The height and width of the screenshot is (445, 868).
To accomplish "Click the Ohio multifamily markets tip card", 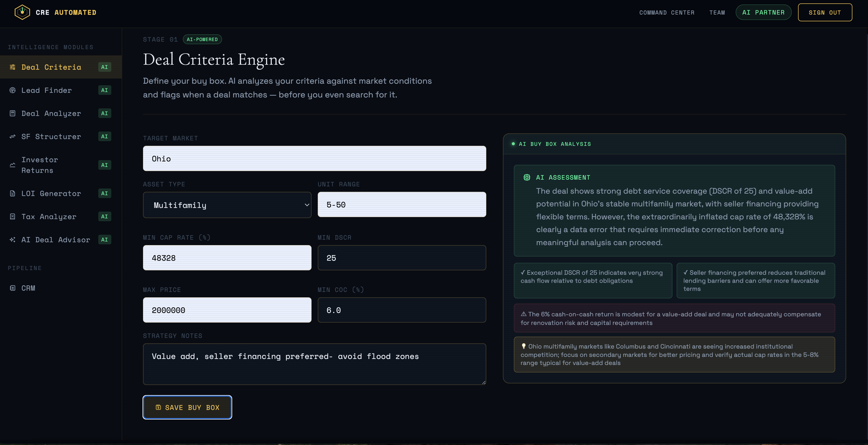I will [674, 354].
